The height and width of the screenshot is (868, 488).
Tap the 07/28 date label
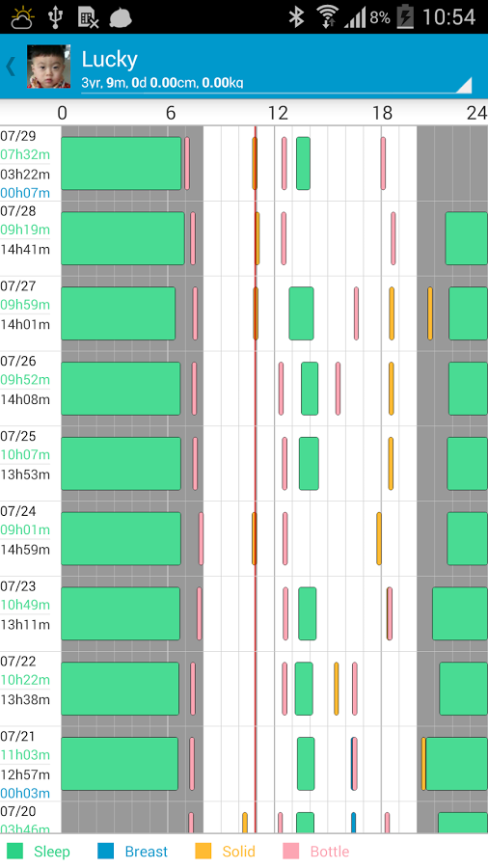coord(17,211)
